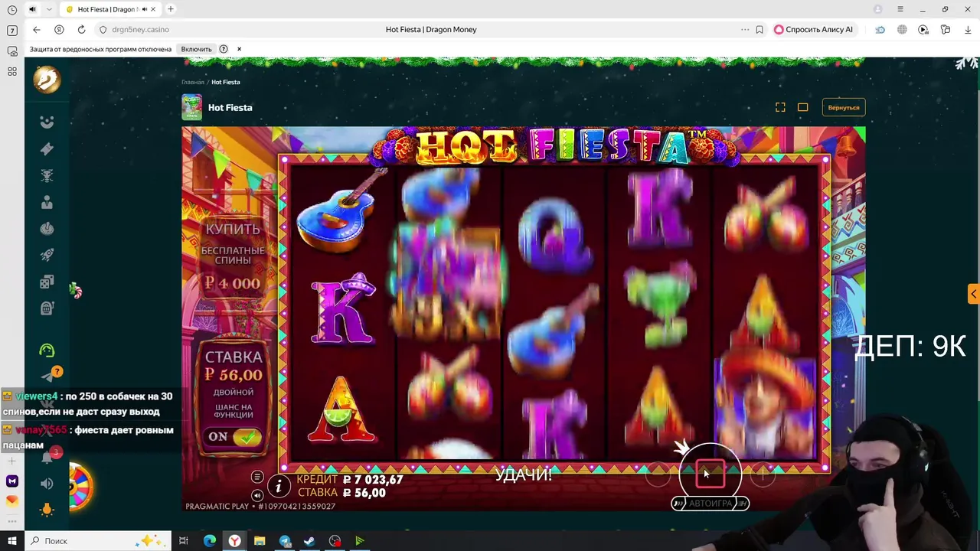Open the purple M app in sidebar

point(12,481)
